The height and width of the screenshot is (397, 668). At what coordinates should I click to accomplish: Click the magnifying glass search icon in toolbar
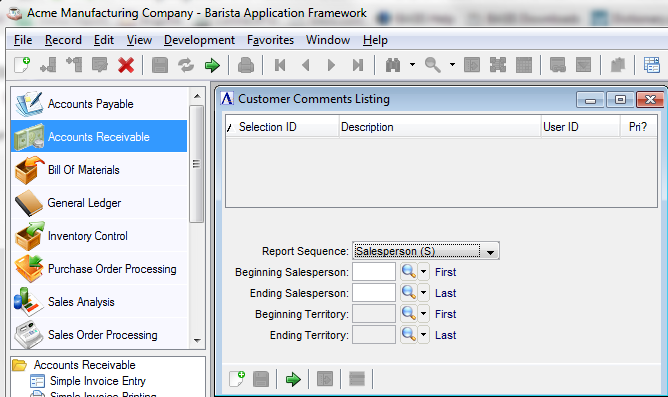[x=432, y=65]
